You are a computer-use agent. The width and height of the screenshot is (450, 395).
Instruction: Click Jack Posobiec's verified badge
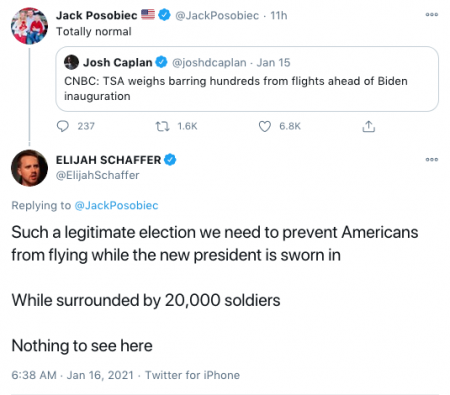(x=164, y=15)
